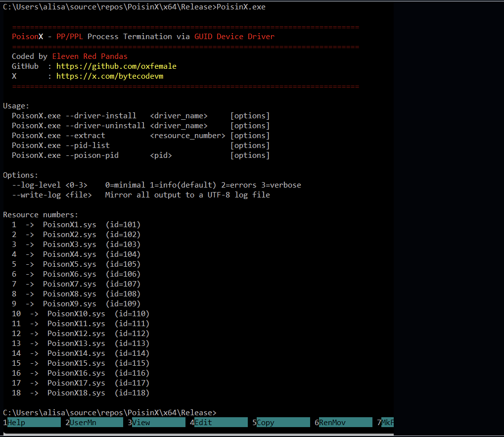The width and height of the screenshot is (504, 437).
Task: Open the github.com/oxfemale link
Action: (x=116, y=66)
